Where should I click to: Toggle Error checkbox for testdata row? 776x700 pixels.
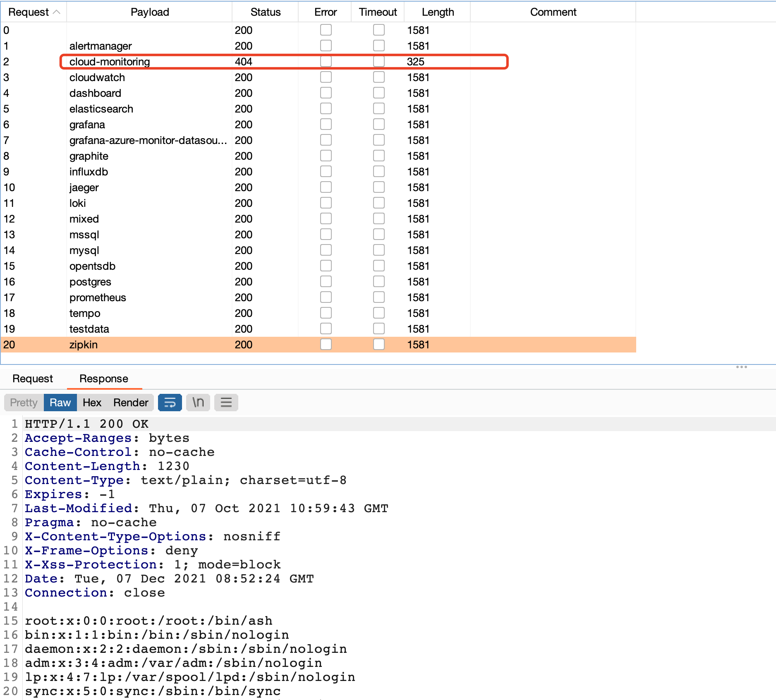coord(326,328)
